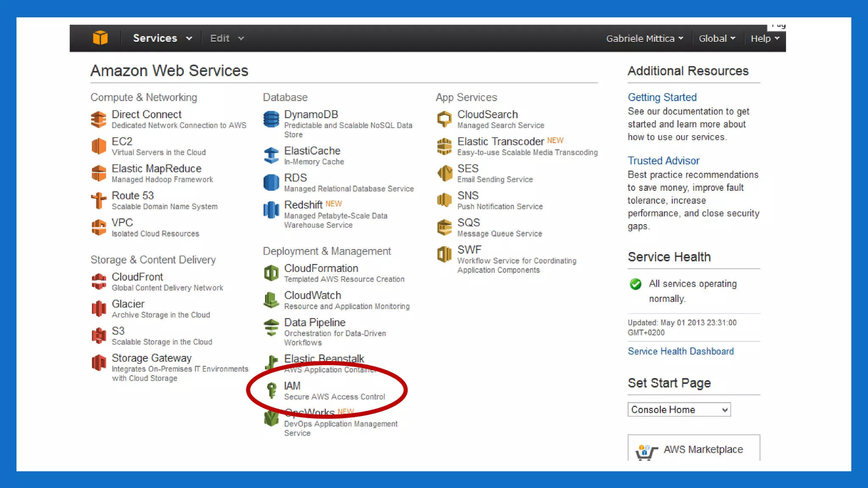Click the AWS orange cube logo
Screen dimensions: 868x488
click(x=100, y=38)
